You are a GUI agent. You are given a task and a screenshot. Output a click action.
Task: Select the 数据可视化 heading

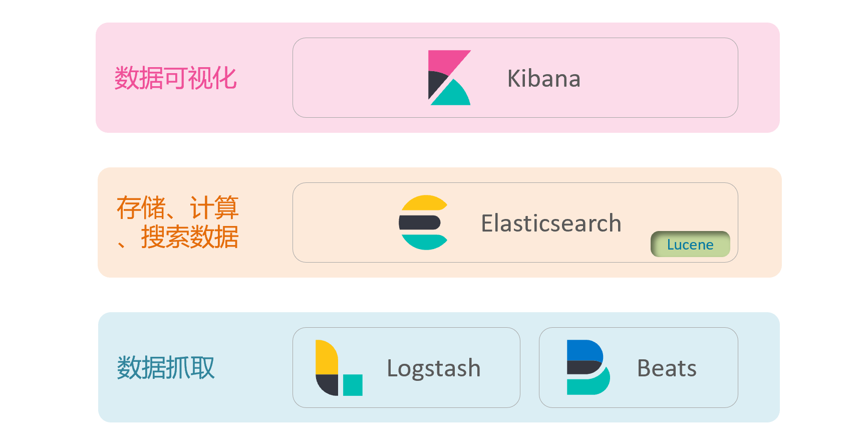click(175, 78)
